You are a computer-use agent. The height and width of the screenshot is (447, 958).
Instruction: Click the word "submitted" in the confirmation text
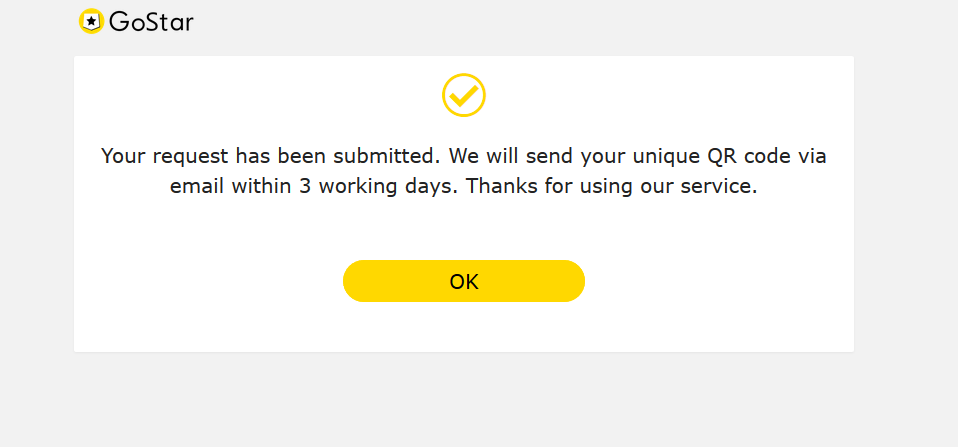point(384,156)
